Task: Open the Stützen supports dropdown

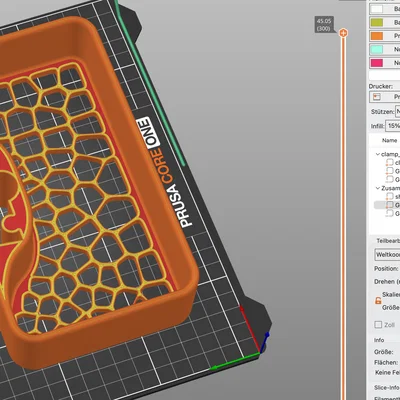Action: pos(397,111)
